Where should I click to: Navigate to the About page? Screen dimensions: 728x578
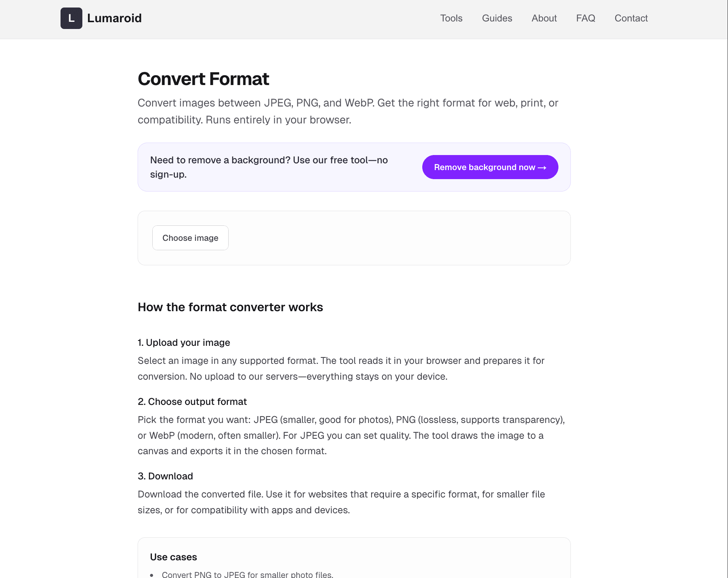544,18
